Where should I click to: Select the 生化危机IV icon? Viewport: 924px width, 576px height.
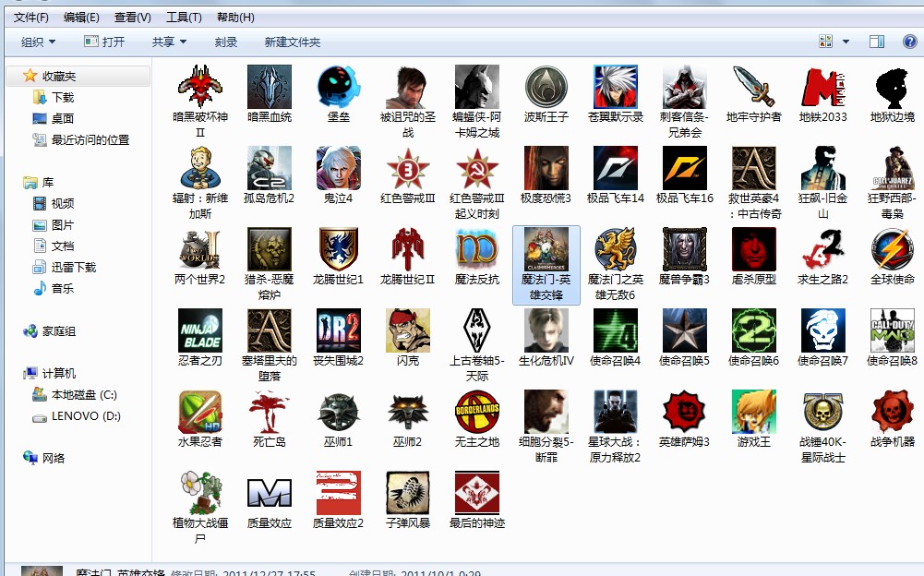pos(546,330)
